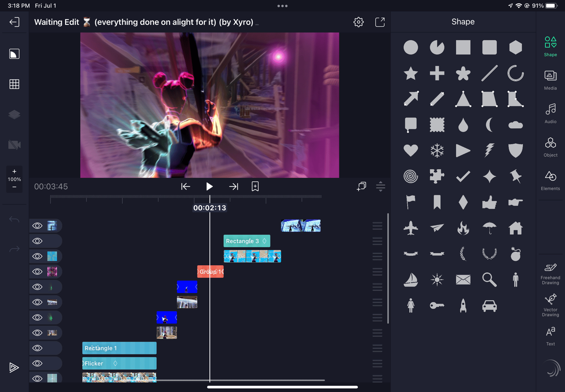The height and width of the screenshot is (392, 565).
Task: Open the copy layers icon
Action: (361, 187)
